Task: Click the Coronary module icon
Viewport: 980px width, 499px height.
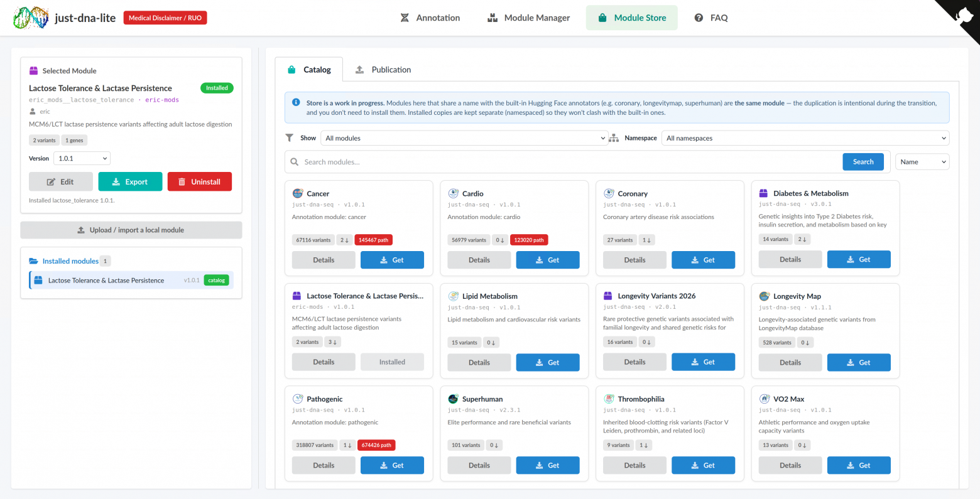Action: (609, 193)
